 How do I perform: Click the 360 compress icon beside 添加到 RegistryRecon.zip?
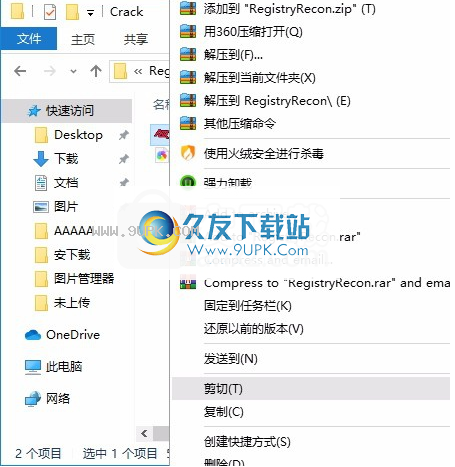(x=188, y=8)
